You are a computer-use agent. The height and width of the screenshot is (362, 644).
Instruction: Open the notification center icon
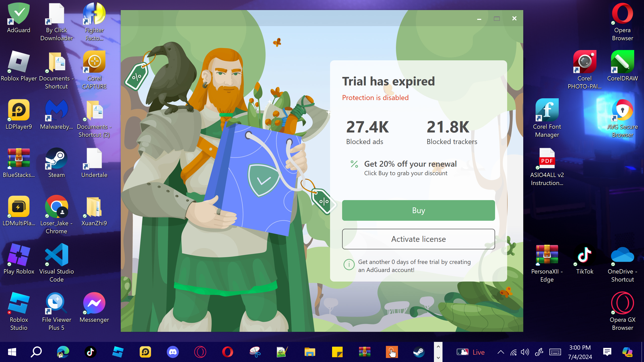click(607, 352)
